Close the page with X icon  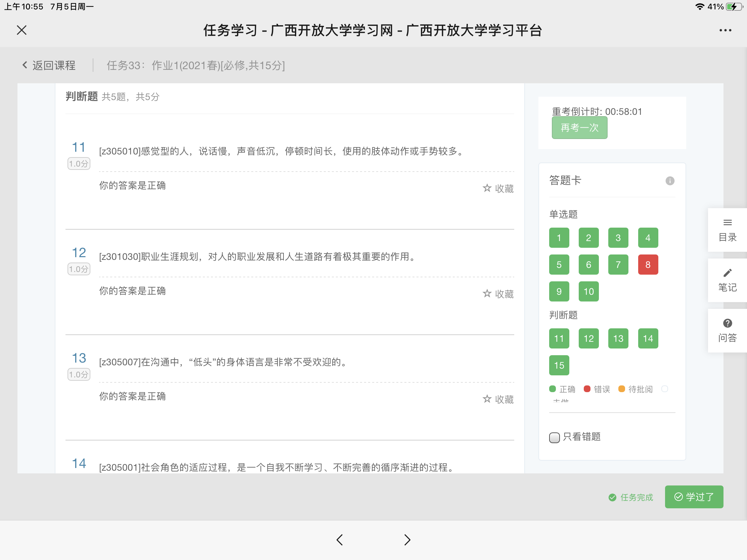[21, 30]
